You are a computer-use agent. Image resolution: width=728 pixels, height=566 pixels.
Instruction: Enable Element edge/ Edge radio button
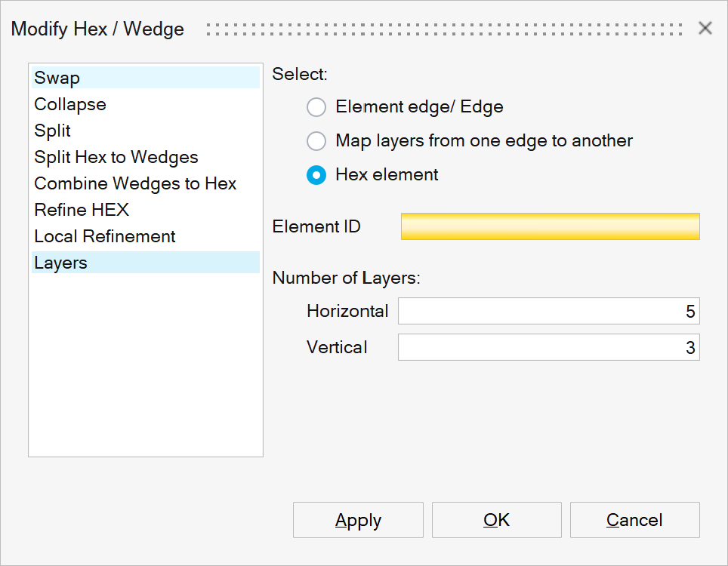click(316, 107)
